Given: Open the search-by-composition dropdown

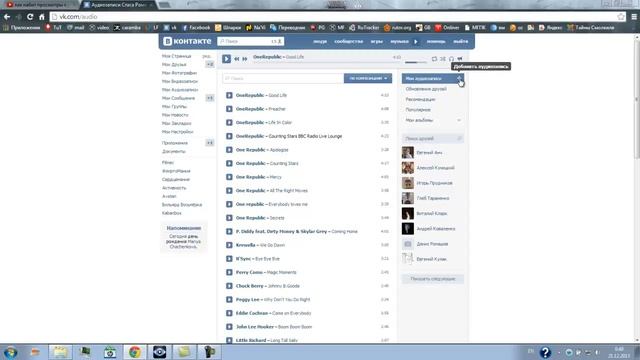Looking at the screenshot, I should [x=368, y=78].
